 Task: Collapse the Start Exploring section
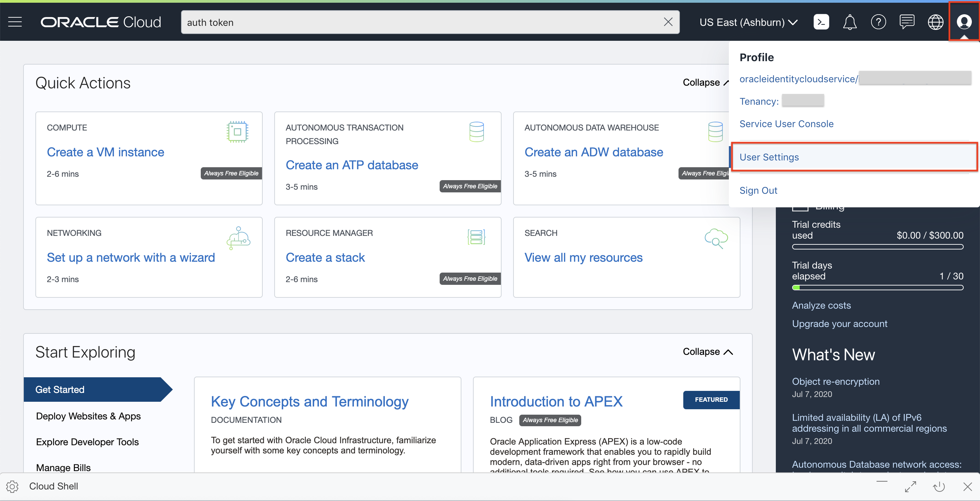click(707, 351)
